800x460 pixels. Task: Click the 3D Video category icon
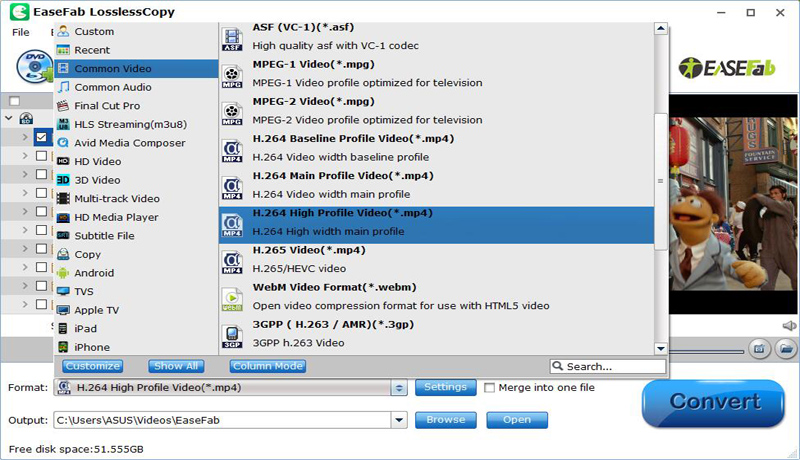point(63,180)
